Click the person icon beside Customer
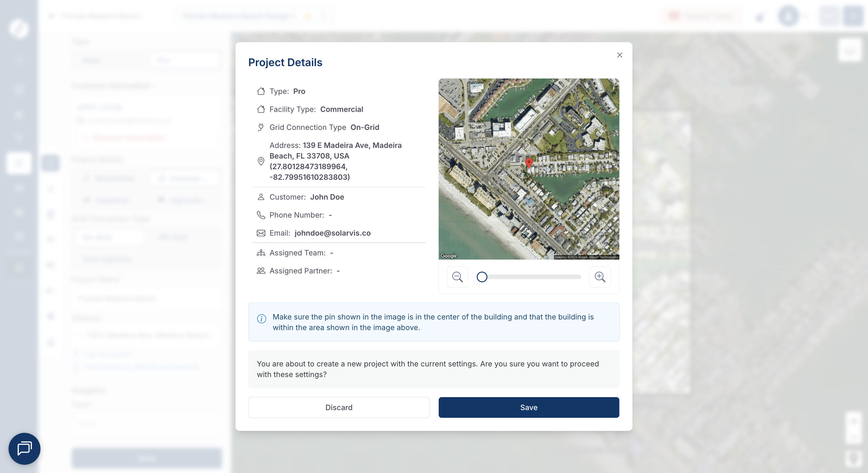Image resolution: width=868 pixels, height=473 pixels. pos(261,197)
